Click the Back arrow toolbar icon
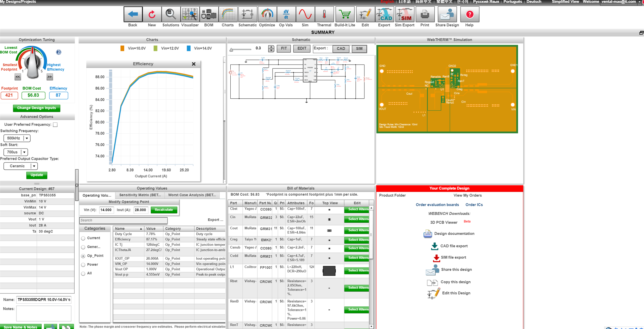 coord(133,14)
